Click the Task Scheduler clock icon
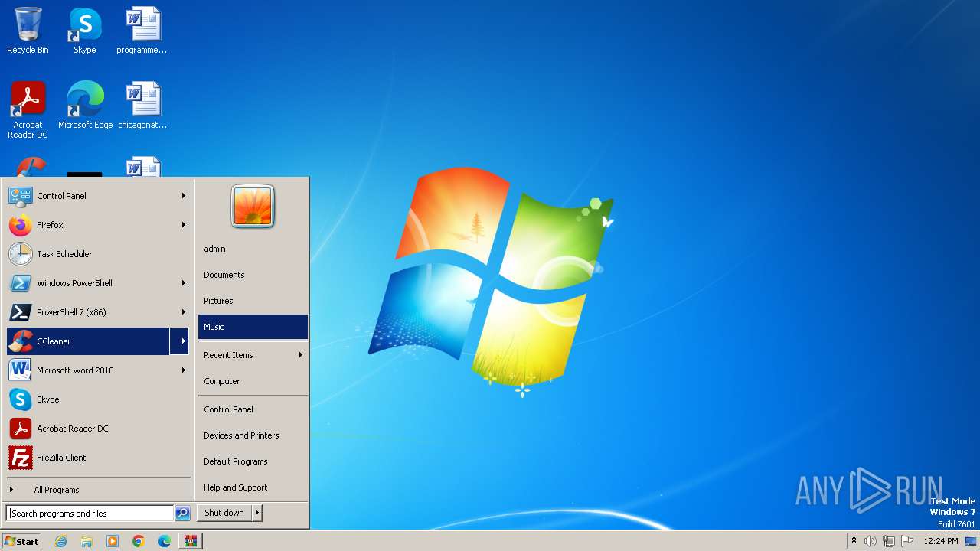This screenshot has height=551, width=980. tap(20, 254)
